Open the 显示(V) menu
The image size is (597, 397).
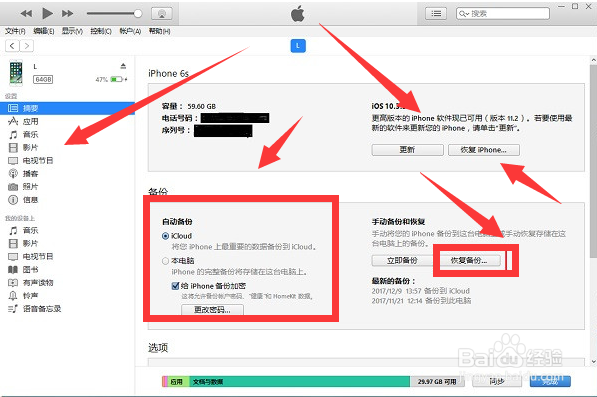pos(72,31)
